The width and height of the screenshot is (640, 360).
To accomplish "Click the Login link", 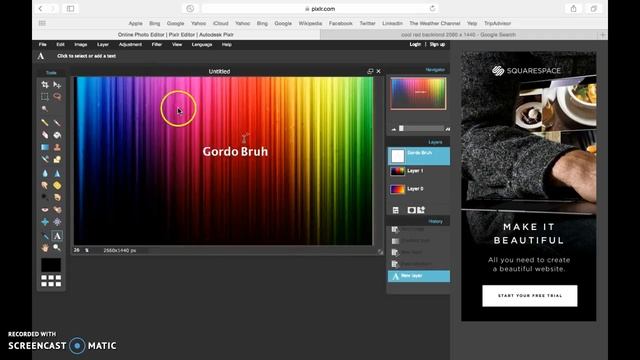I will (x=415, y=44).
